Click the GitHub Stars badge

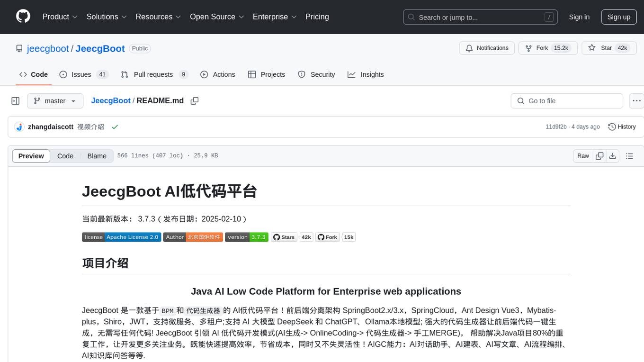[284, 237]
